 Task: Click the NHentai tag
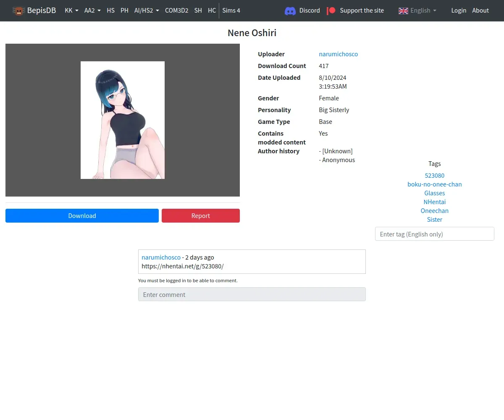(435, 202)
